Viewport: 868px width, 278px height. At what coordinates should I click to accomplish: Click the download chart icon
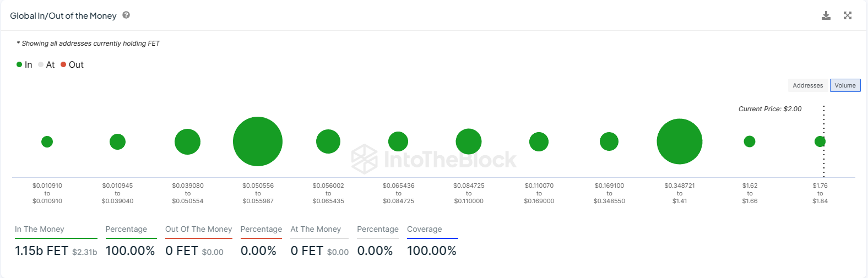click(x=826, y=15)
